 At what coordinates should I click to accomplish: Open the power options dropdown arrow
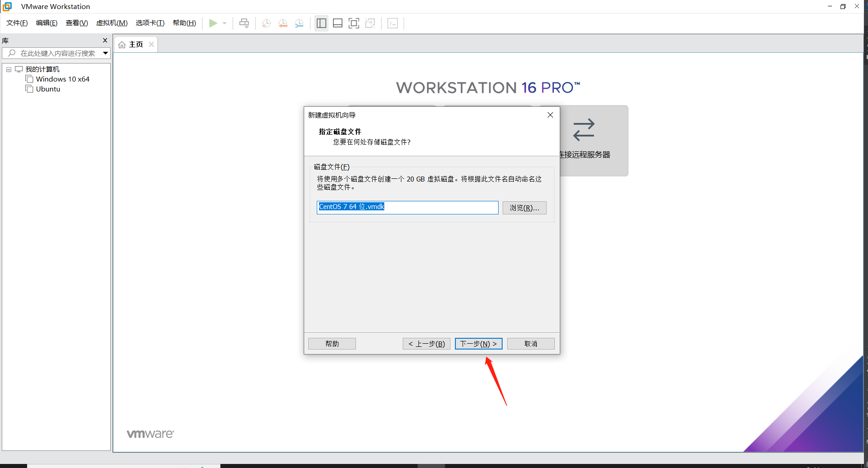tap(225, 23)
